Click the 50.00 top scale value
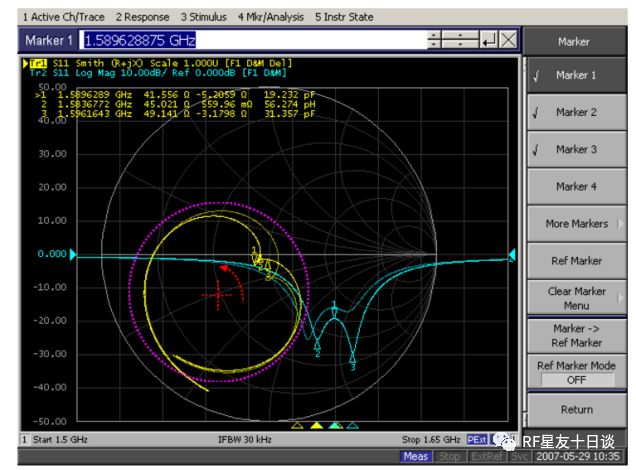The image size is (636, 470). tap(52, 87)
